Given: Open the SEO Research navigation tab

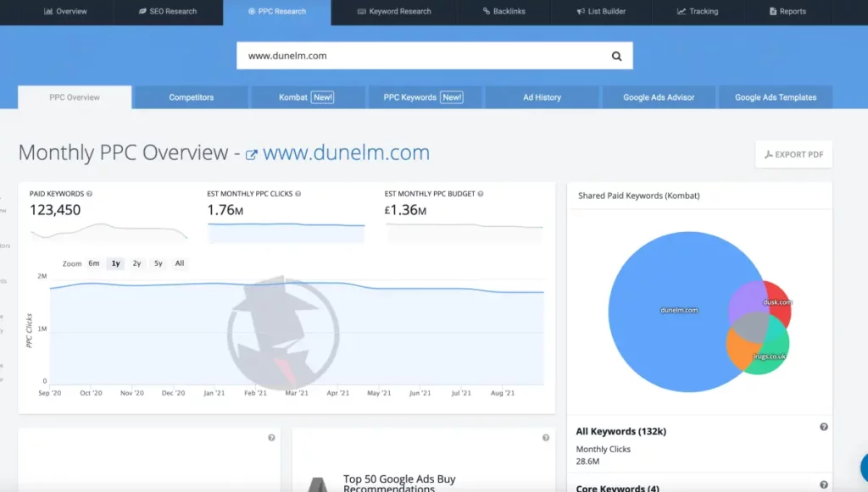Looking at the screenshot, I should (168, 12).
